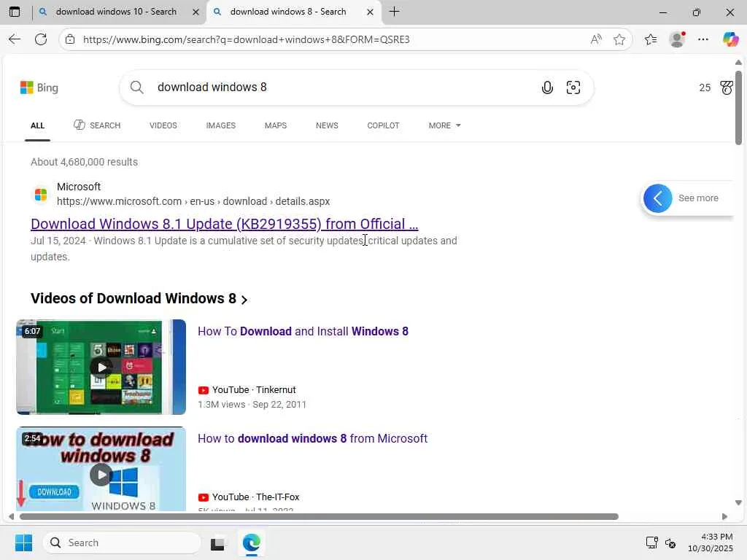Open Settings and more ellipsis menu
This screenshot has width=747, height=560.
[703, 39]
